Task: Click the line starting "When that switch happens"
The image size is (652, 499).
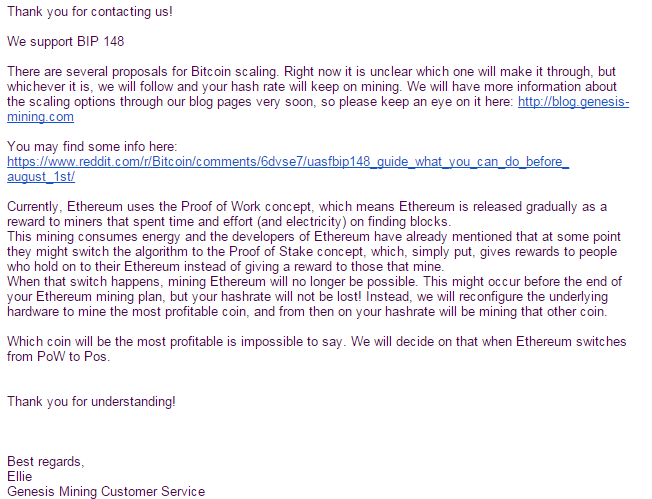Action: click(x=150, y=281)
